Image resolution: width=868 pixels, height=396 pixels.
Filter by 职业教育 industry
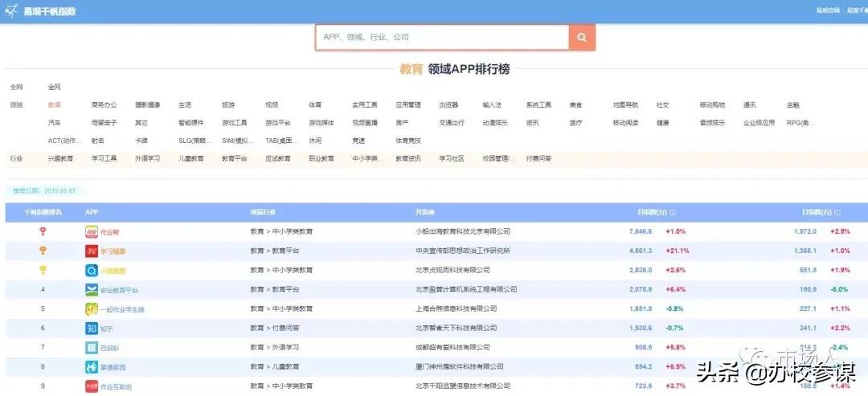click(321, 158)
